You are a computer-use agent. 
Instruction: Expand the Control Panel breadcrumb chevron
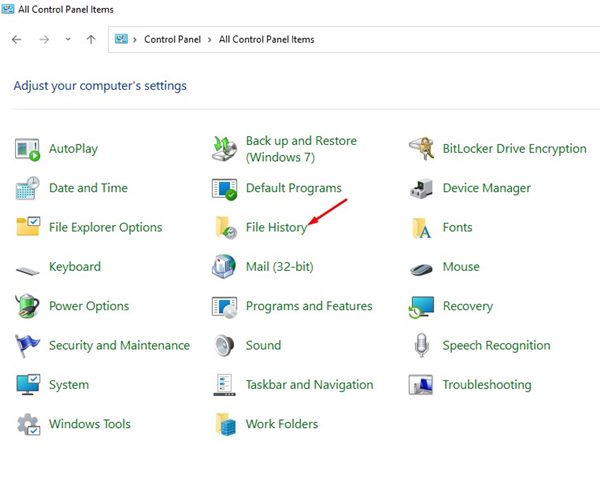click(x=210, y=40)
